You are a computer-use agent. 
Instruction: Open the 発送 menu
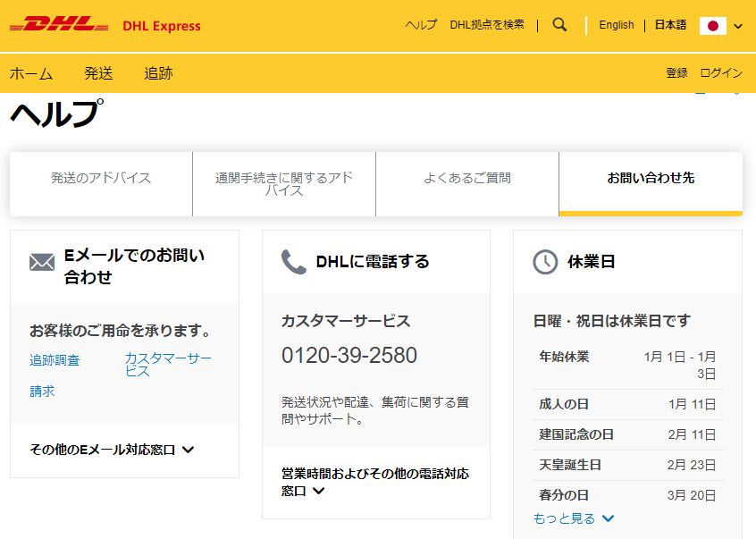[98, 73]
